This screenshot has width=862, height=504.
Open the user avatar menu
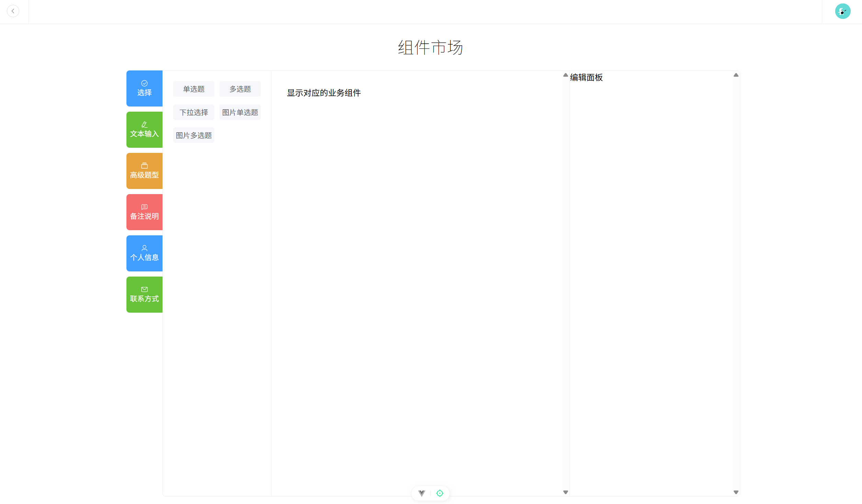(842, 11)
